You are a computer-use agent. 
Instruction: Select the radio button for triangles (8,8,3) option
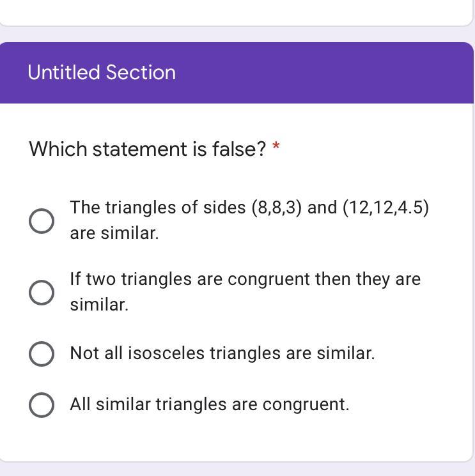[42, 221]
